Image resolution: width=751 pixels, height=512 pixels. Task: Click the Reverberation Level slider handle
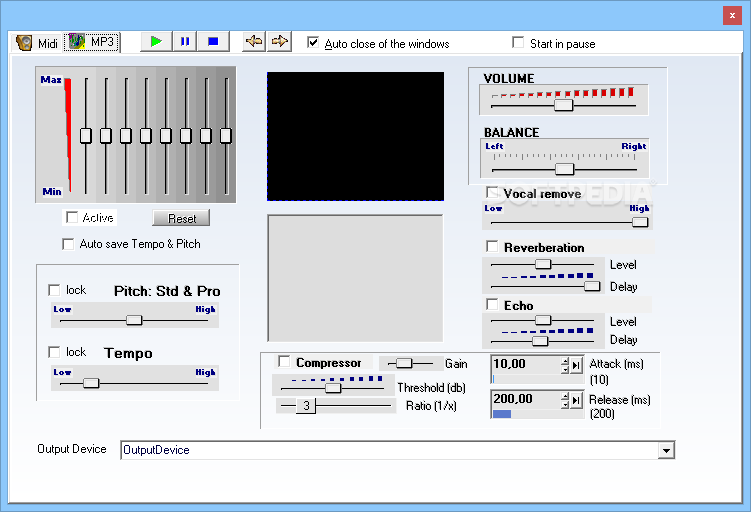pyautogui.click(x=543, y=264)
